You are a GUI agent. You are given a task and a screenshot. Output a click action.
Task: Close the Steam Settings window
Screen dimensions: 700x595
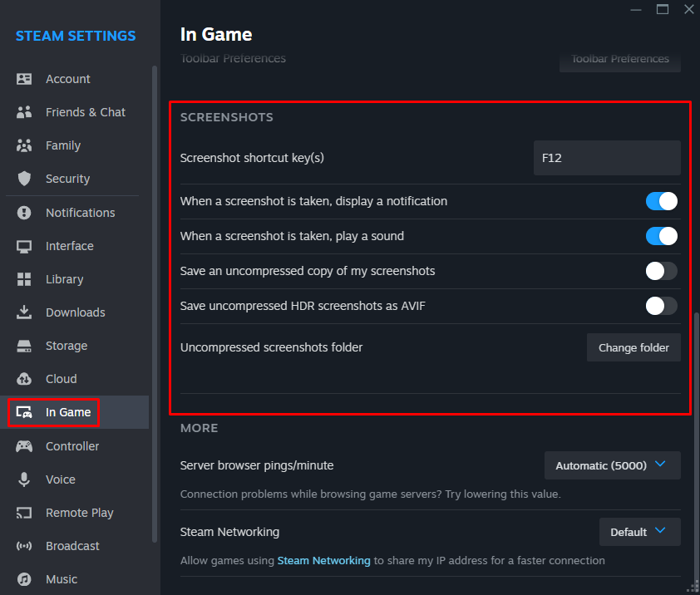point(689,9)
